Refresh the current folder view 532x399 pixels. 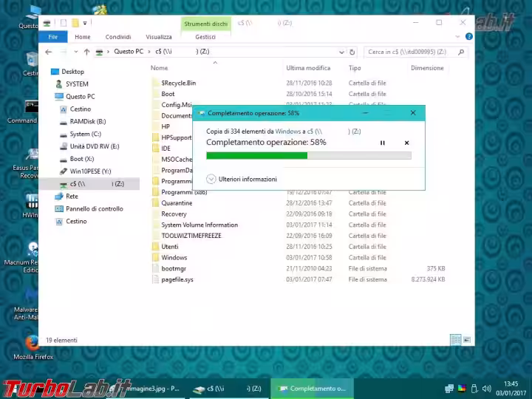pos(352,52)
